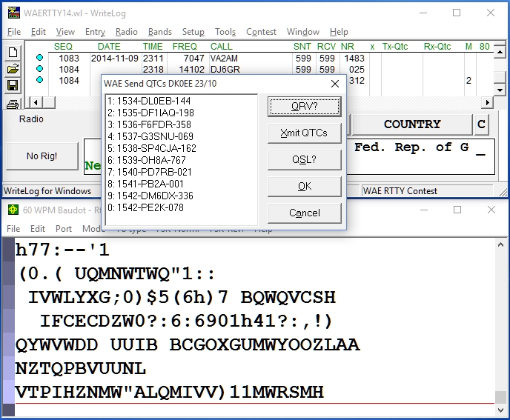Open the File menu in WriteLog
The height and width of the screenshot is (420, 510).
(14, 32)
